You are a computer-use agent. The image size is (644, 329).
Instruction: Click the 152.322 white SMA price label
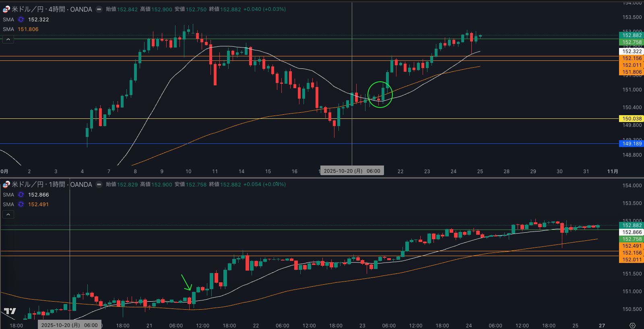tap(632, 52)
